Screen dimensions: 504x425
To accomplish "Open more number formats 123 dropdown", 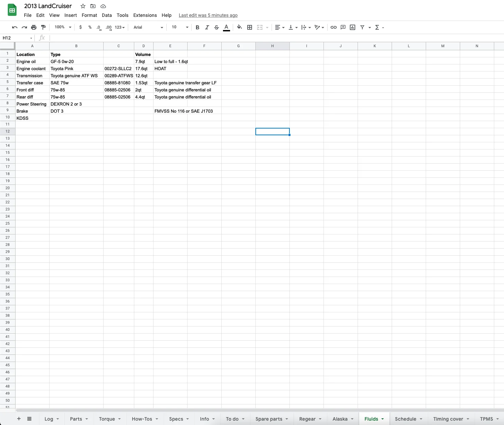I will [x=120, y=27].
